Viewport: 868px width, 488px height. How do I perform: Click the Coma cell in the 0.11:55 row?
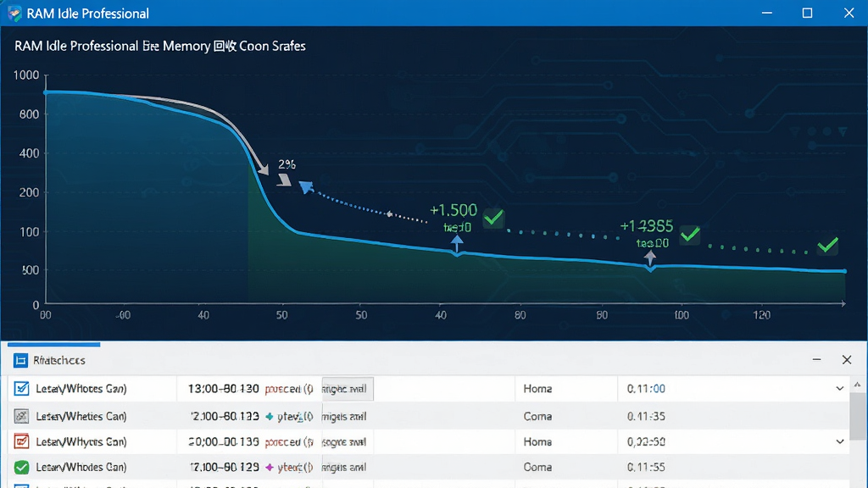point(537,468)
